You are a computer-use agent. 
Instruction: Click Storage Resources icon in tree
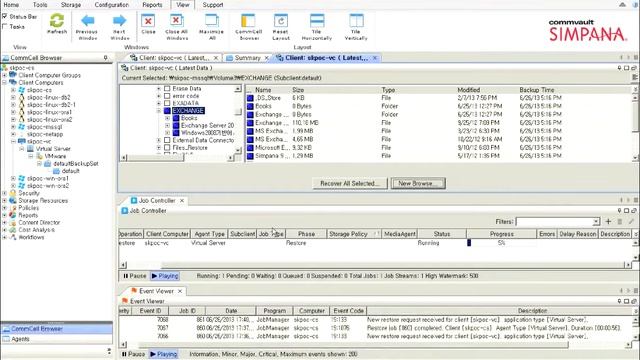pos(13,200)
